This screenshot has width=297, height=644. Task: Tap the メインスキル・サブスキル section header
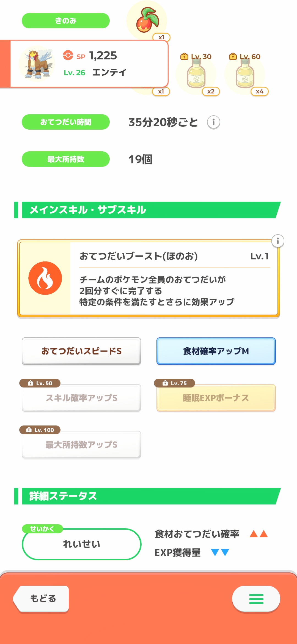148,210
